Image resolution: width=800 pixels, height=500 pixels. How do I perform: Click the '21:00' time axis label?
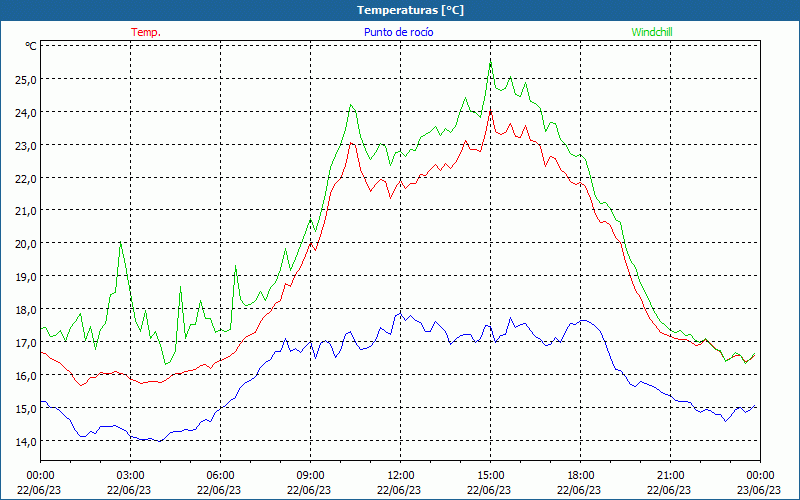pyautogui.click(x=670, y=476)
